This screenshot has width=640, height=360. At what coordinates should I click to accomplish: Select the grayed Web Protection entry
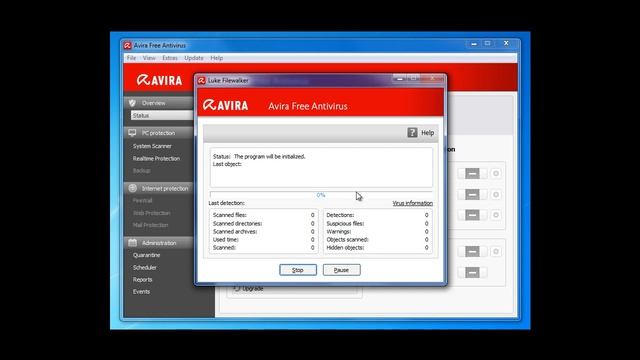pos(151,213)
